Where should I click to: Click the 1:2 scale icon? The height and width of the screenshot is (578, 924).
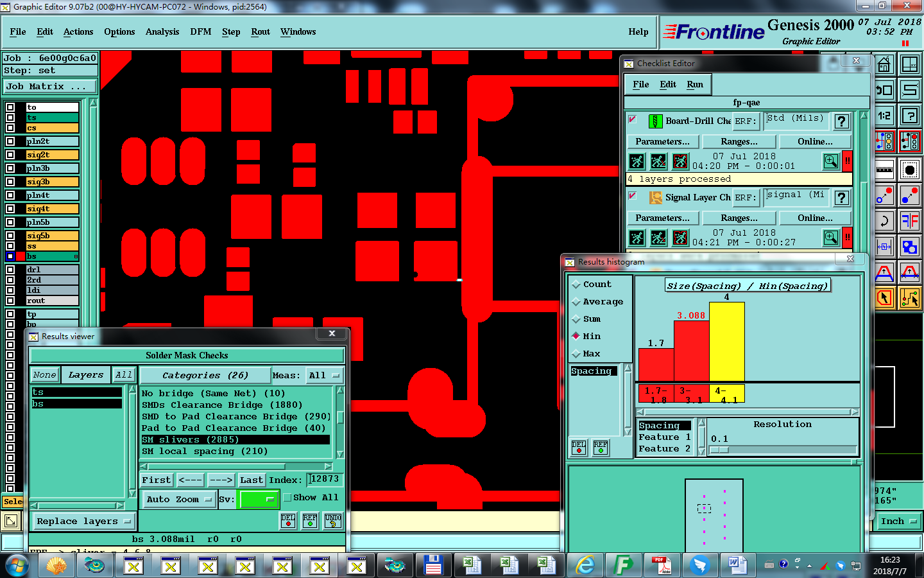pyautogui.click(x=884, y=116)
